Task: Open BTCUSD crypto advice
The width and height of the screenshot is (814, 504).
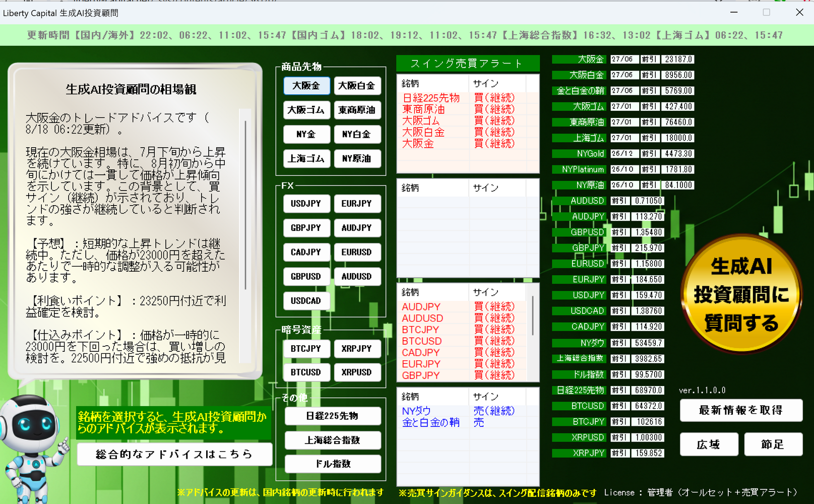Action: pyautogui.click(x=306, y=372)
